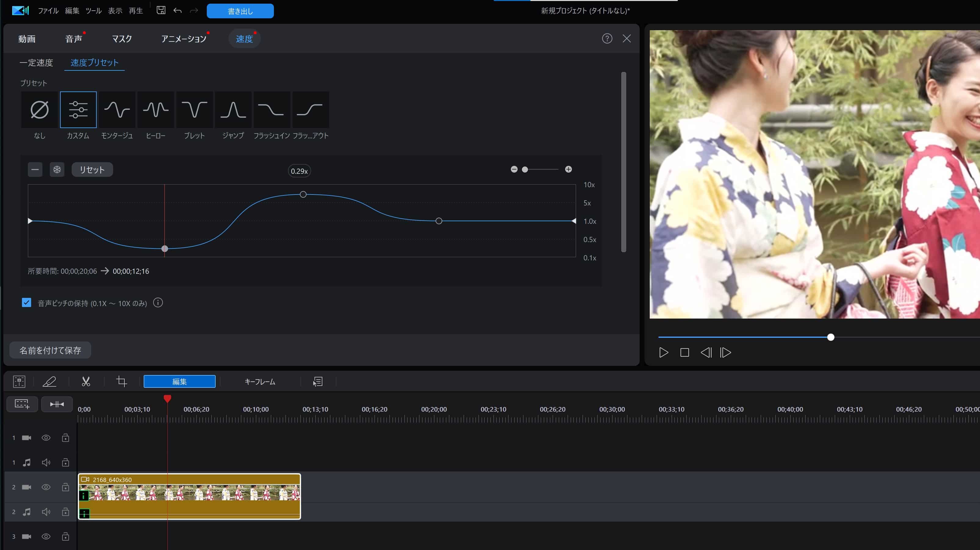Click the graph zoom slider handle

click(525, 170)
